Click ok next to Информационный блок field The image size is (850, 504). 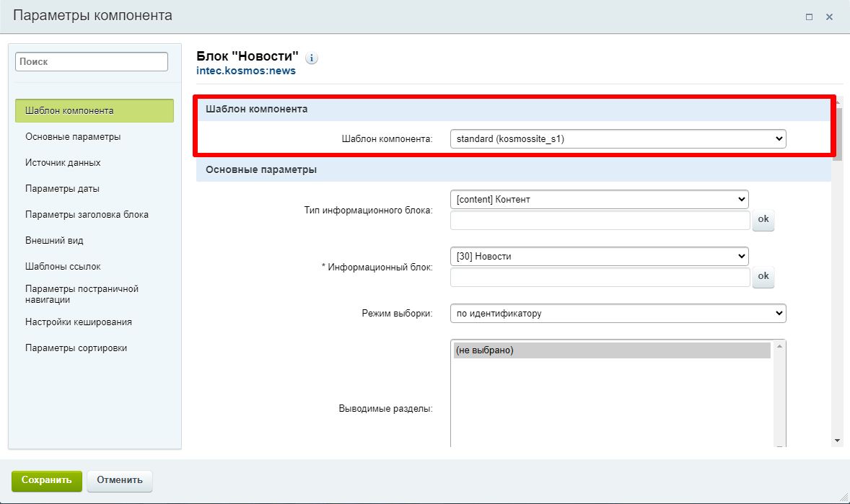763,276
